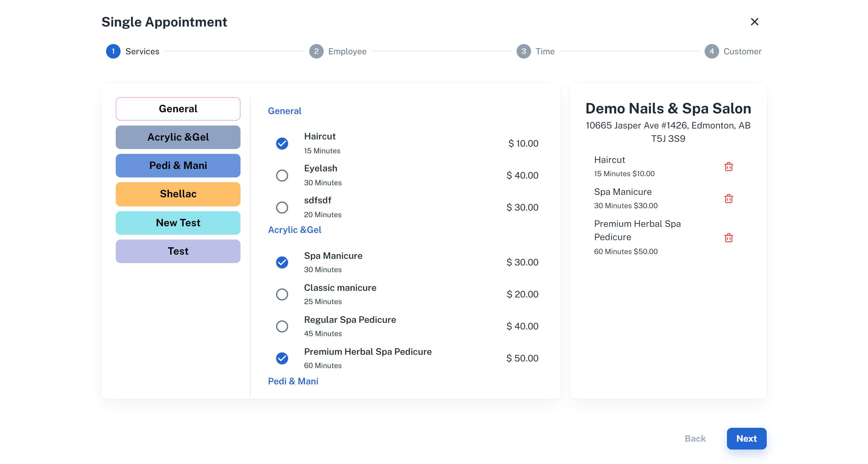Delete Haircut from the appointment summary
This screenshot has width=868, height=464.
728,167
